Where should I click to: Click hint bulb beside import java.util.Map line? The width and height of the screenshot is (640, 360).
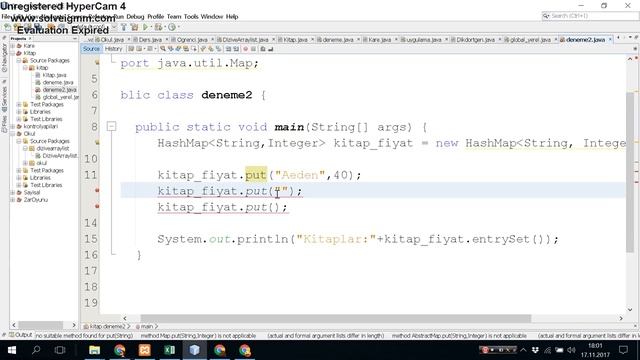pyautogui.click(x=97, y=62)
